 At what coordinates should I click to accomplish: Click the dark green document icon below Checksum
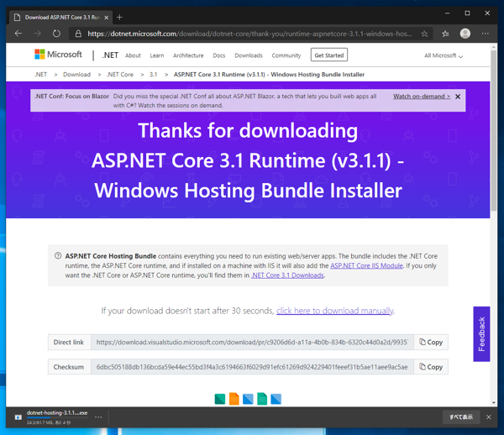[220, 399]
